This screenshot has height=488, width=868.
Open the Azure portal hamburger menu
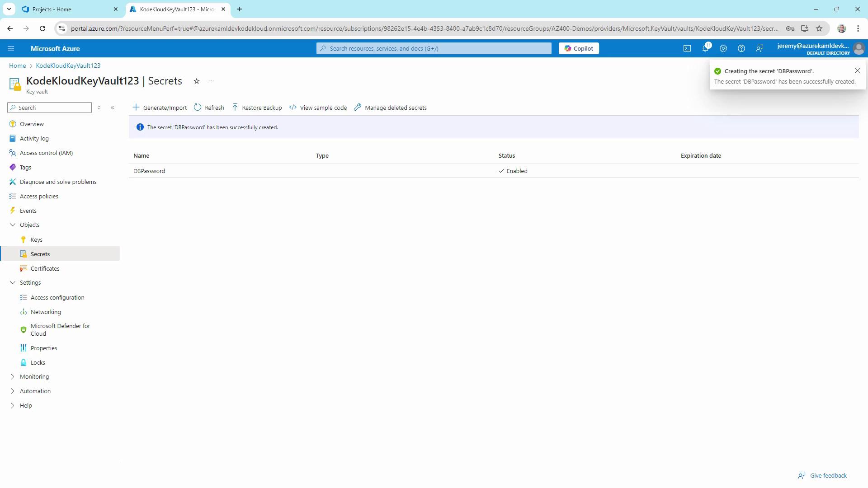[11, 48]
